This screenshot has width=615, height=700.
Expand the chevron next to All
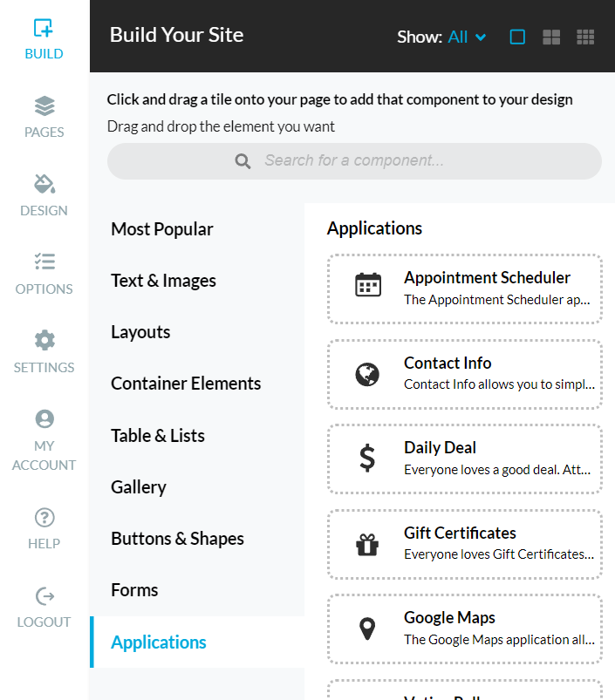point(481,37)
